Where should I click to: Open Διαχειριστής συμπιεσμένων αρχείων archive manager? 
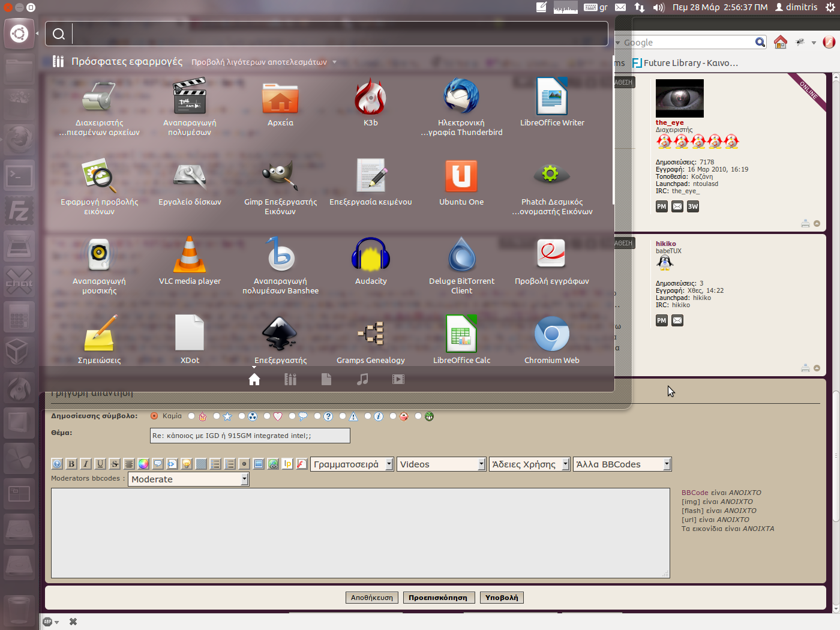pos(99,96)
